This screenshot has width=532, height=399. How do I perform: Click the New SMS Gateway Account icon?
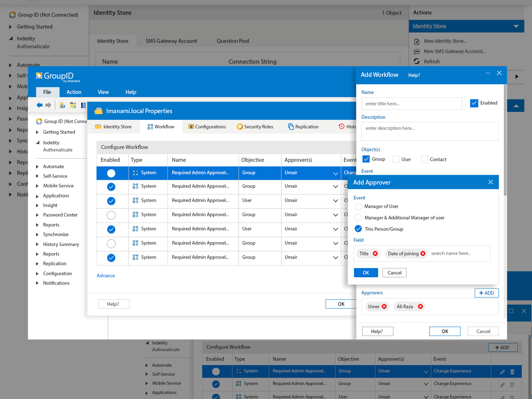[417, 52]
